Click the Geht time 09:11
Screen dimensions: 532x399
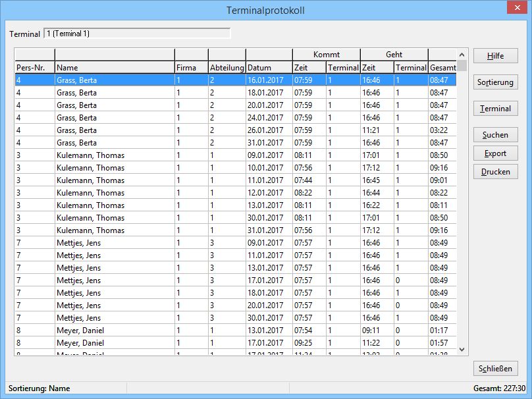[377, 331]
